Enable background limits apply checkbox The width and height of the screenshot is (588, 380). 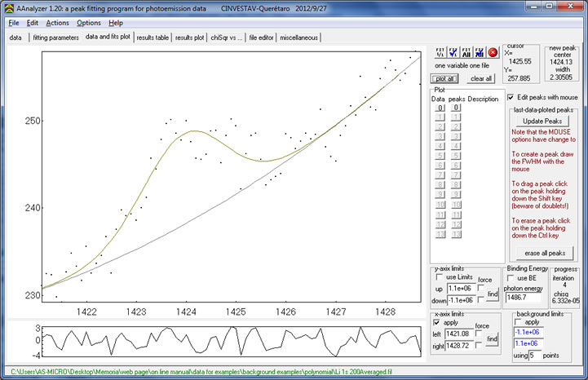(517, 322)
